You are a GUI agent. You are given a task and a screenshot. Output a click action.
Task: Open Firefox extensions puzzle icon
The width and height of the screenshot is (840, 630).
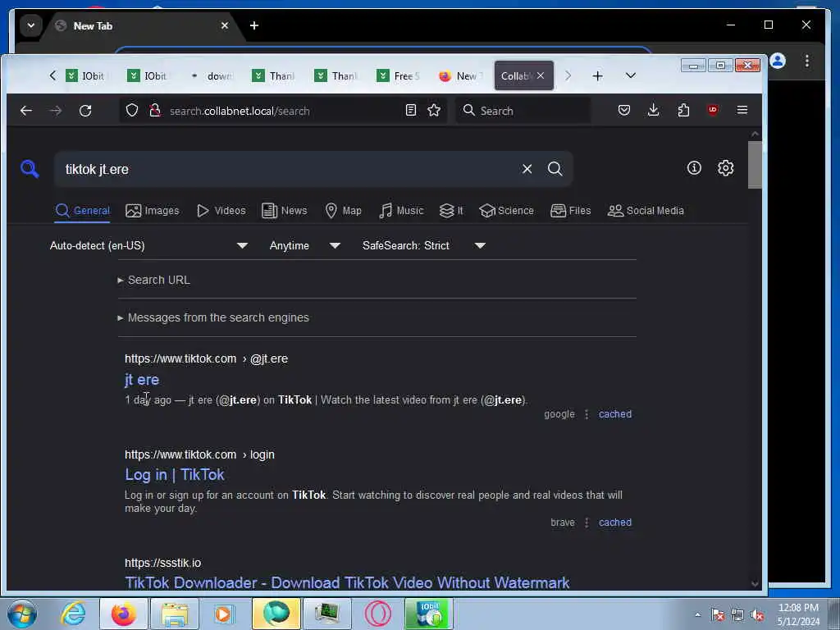(683, 111)
